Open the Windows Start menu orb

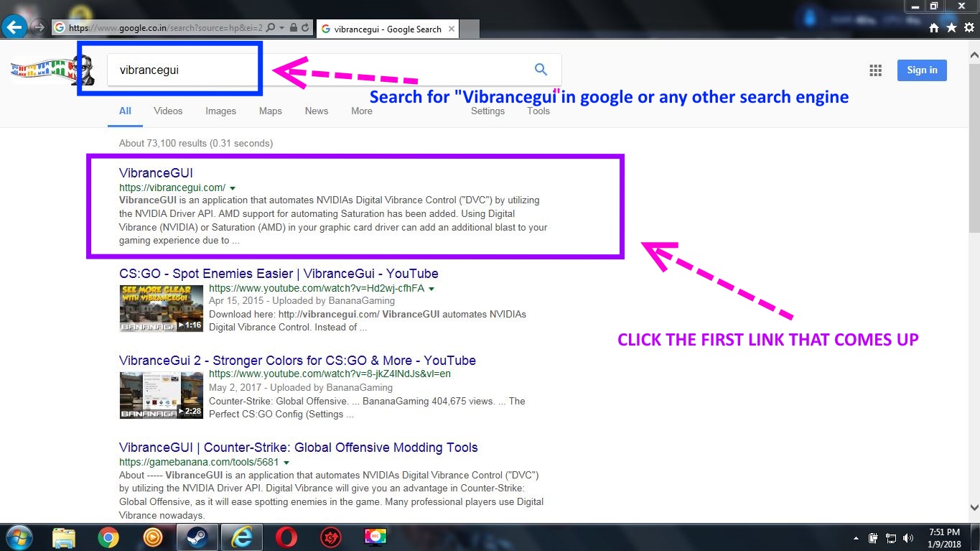[x=19, y=537]
